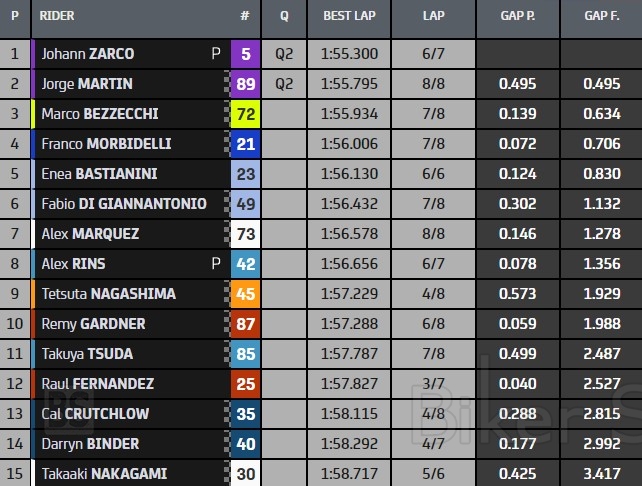Viewport: 642px width, 486px height.
Task: Sort by the RIDER column header
Action: (x=58, y=17)
